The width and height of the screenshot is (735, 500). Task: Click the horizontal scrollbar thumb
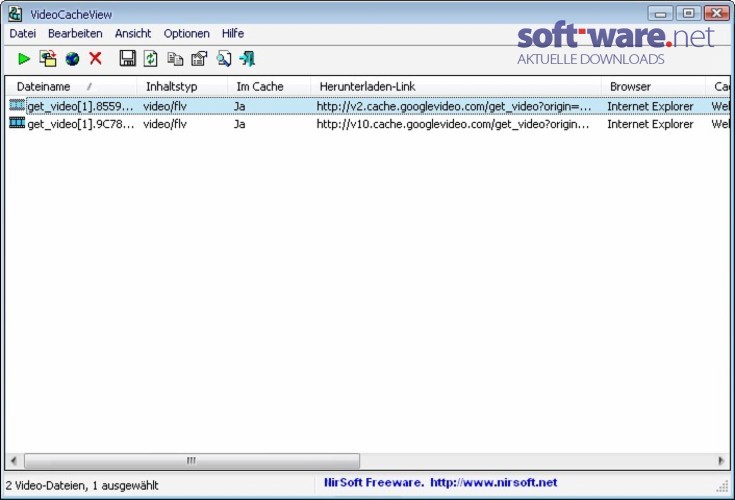point(192,461)
